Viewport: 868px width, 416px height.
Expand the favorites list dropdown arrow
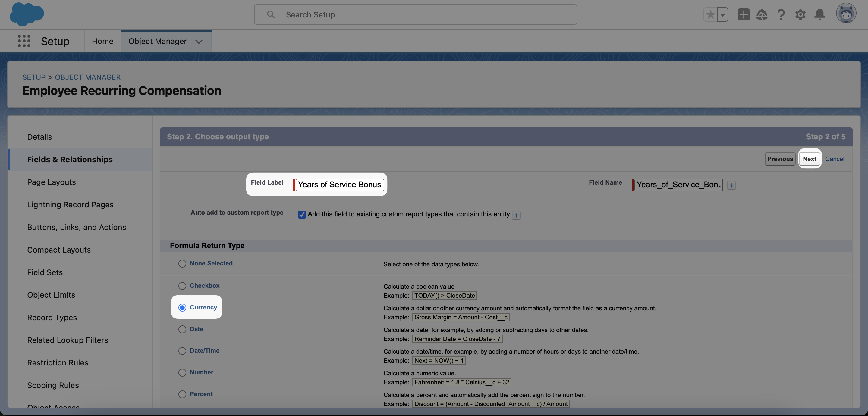click(722, 14)
